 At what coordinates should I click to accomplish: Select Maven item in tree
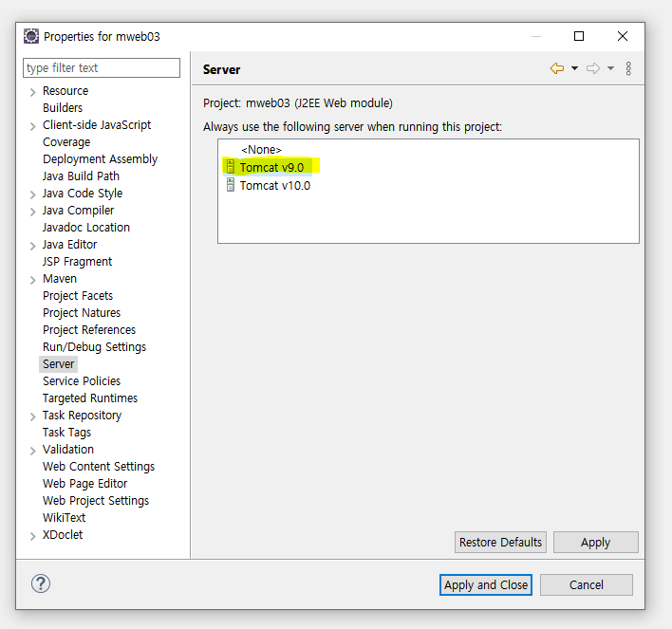[x=60, y=279]
